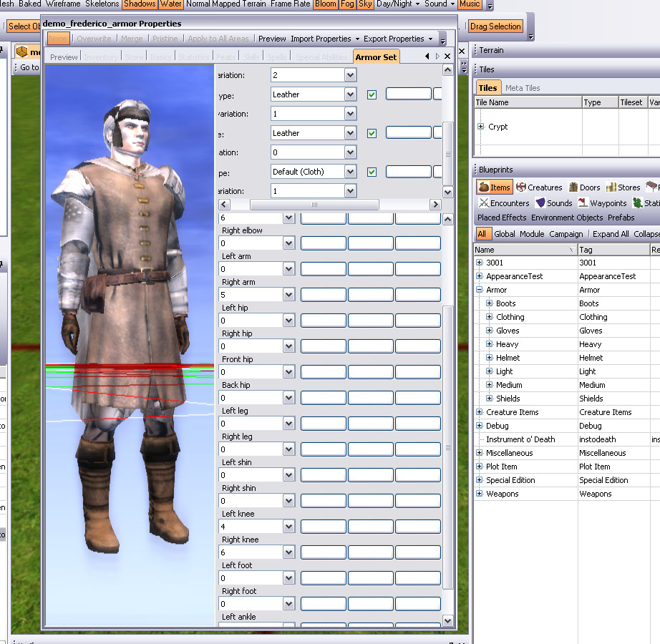Open the Placed Effects category

click(x=502, y=218)
